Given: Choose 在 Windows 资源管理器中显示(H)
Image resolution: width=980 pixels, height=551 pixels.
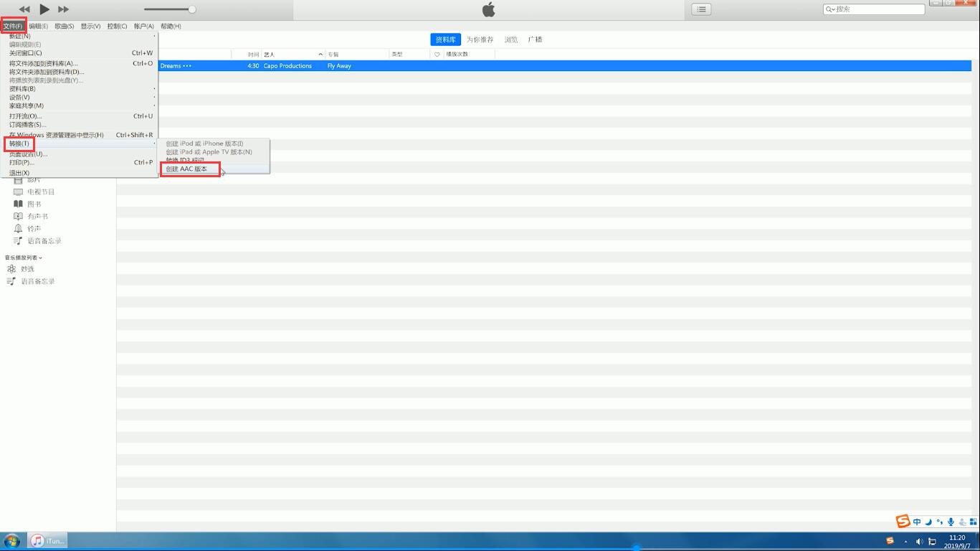Looking at the screenshot, I should (x=80, y=135).
